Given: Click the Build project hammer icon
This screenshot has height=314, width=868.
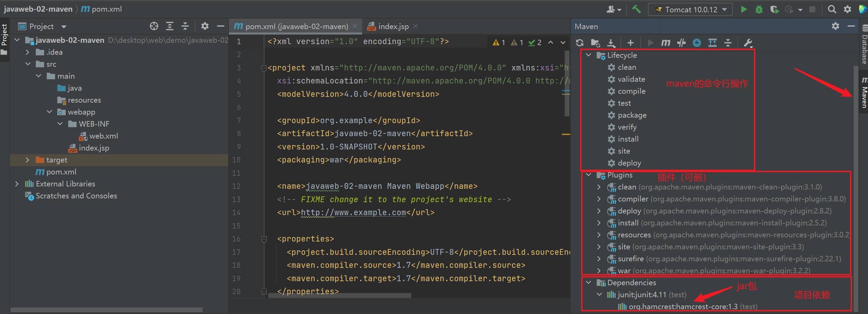Looking at the screenshot, I should pos(636,9).
